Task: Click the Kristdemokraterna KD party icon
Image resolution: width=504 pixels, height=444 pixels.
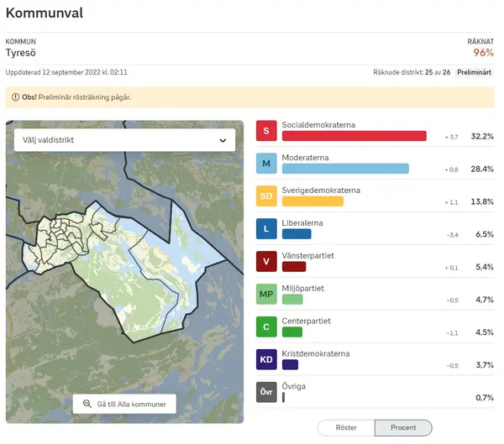Action: [x=266, y=360]
